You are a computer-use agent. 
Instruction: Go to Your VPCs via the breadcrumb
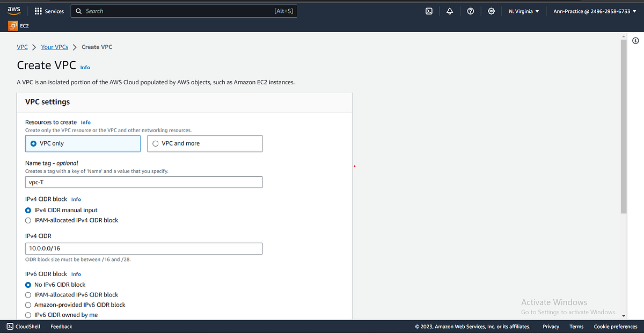54,47
